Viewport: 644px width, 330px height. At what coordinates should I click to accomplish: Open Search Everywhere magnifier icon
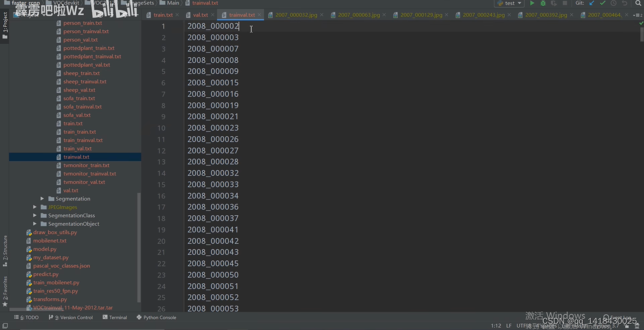(638, 3)
